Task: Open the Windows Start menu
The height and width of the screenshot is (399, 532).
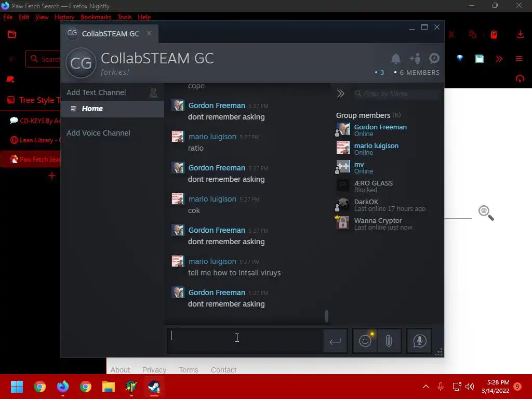Action: (x=17, y=387)
